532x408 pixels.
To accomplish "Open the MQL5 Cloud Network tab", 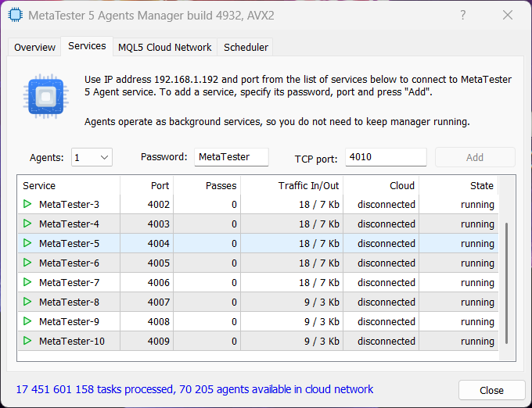I will click(164, 47).
